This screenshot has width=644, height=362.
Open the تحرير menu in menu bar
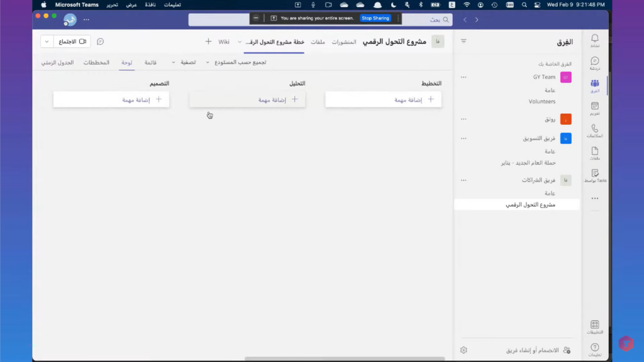[x=112, y=5]
